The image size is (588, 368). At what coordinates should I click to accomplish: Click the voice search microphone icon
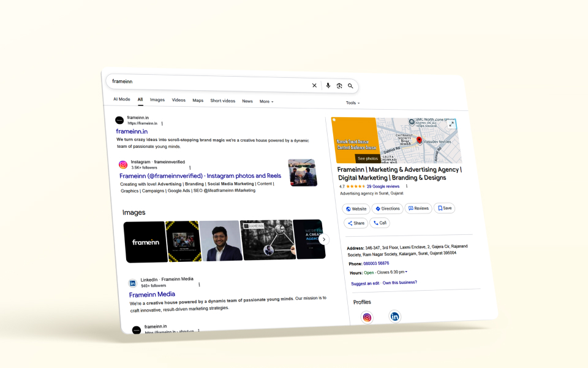(328, 86)
